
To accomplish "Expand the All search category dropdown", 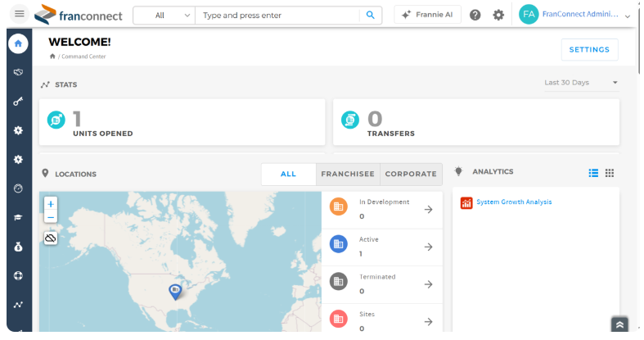I will coord(164,16).
